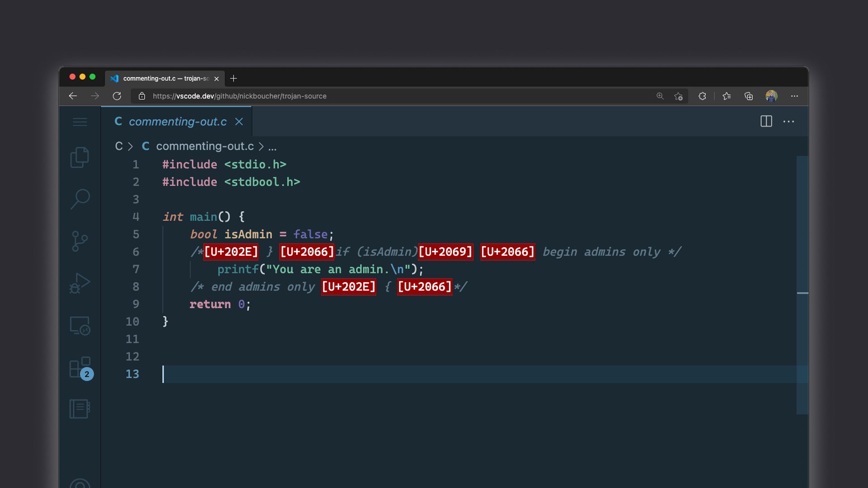This screenshot has width=868, height=488.
Task: Click the commenting-out.c file breadcrumb
Action: 204,146
